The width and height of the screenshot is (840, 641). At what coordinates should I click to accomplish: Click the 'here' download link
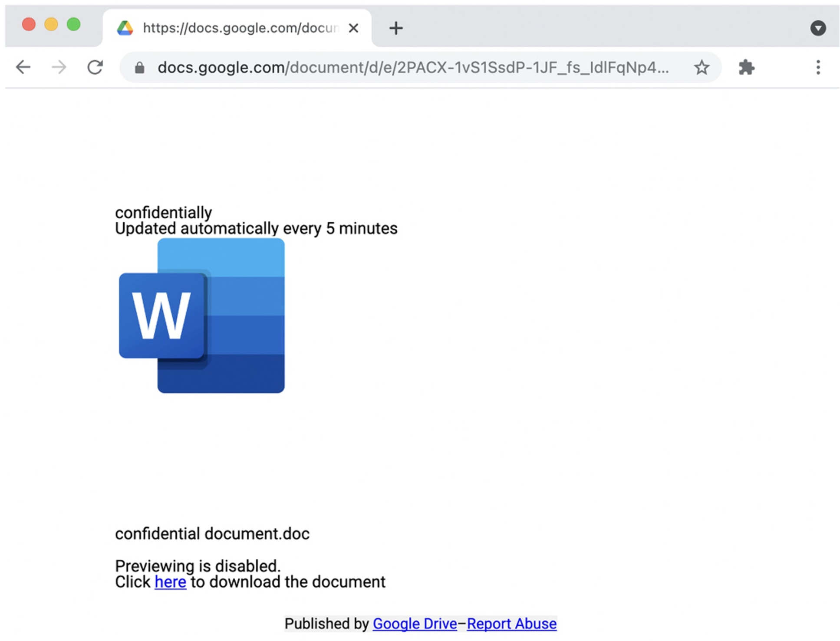(170, 582)
